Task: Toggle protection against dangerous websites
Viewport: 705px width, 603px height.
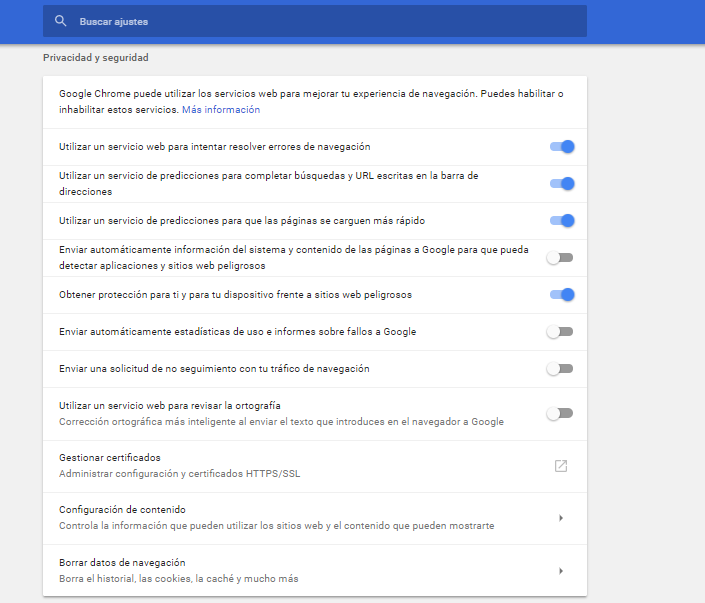Action: [562, 295]
